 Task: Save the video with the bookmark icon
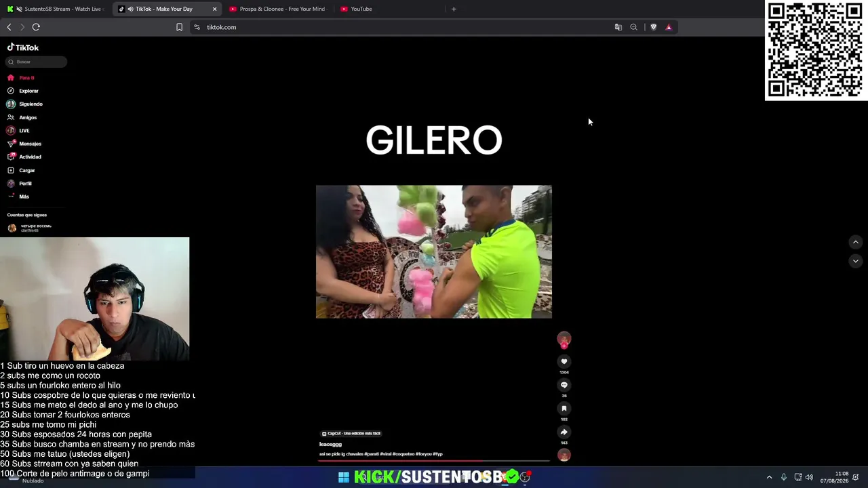pos(564,409)
